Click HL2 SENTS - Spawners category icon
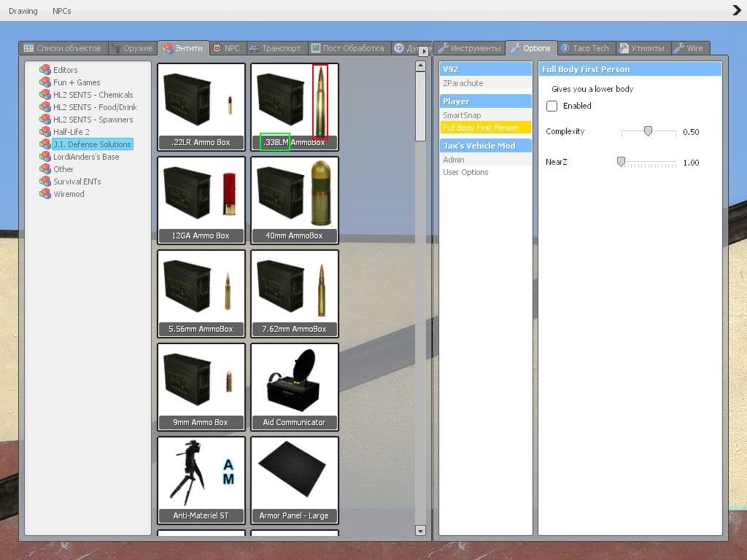 45,120
